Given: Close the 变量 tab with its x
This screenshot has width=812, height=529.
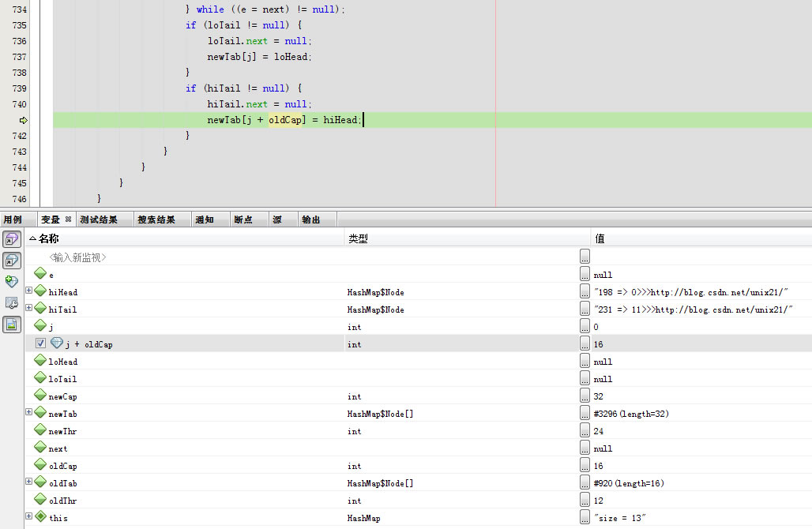Looking at the screenshot, I should click(68, 219).
